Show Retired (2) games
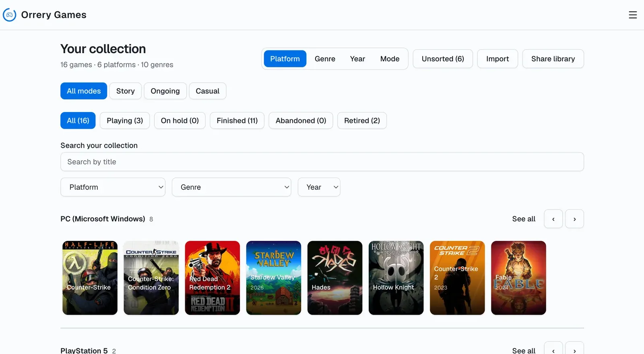Image resolution: width=644 pixels, height=354 pixels. 362,120
